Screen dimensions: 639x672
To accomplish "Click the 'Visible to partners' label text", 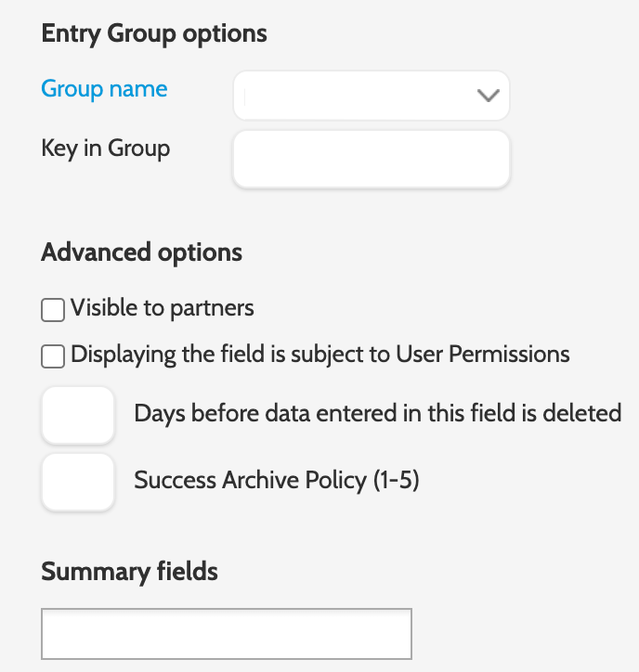I will point(163,307).
